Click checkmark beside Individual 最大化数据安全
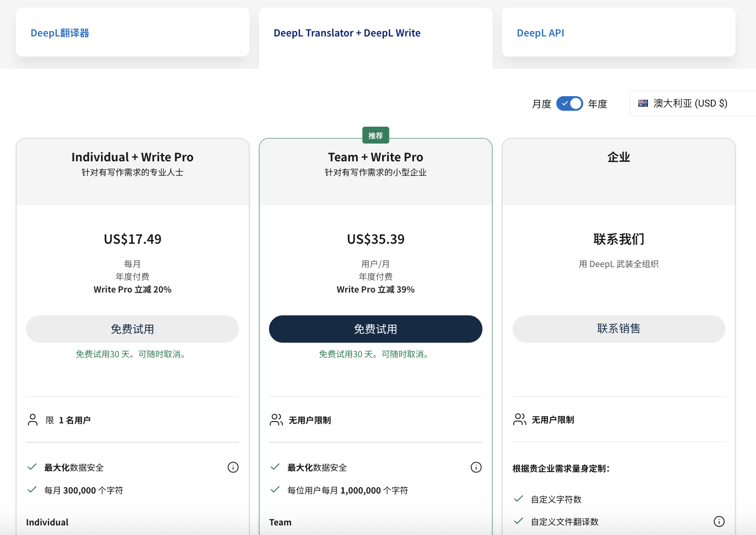756x535 pixels. (32, 467)
